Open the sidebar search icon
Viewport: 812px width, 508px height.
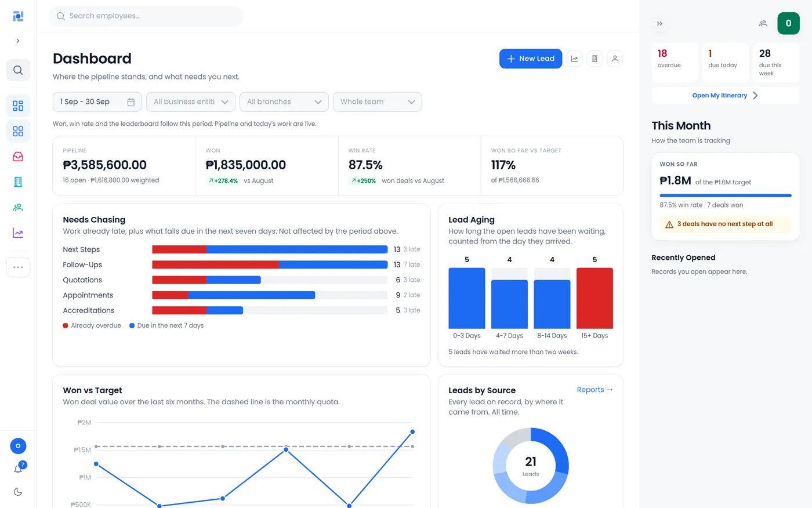pyautogui.click(x=18, y=70)
